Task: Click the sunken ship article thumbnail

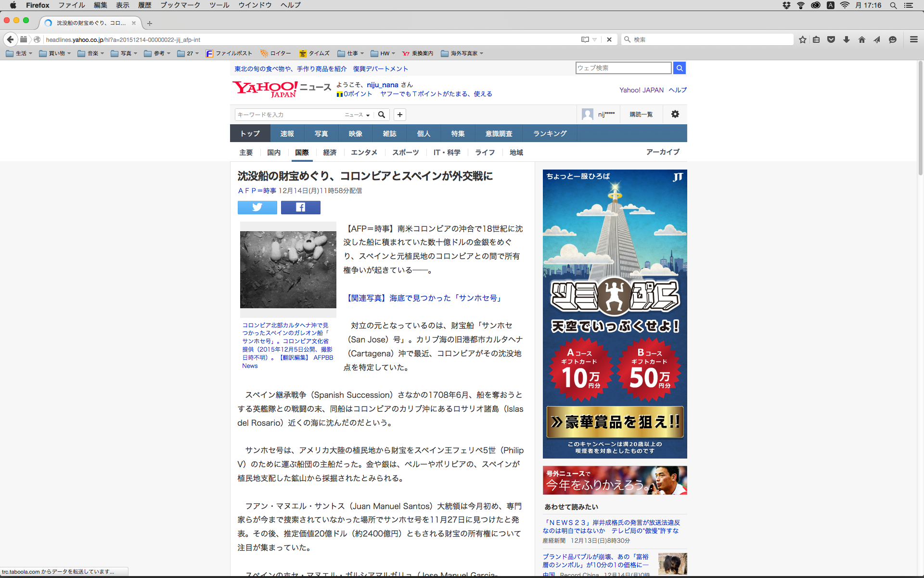Action: click(288, 269)
